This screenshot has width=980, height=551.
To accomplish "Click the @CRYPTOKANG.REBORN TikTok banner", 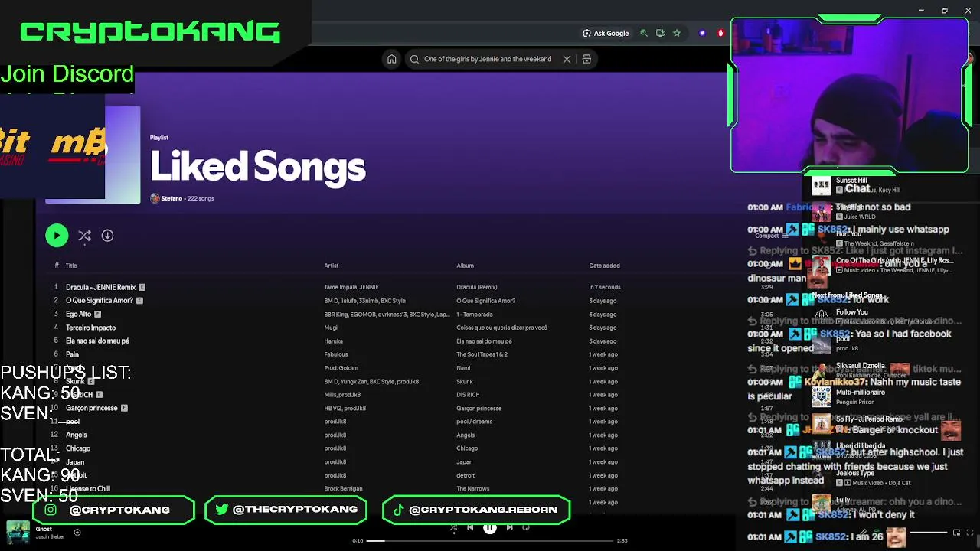I will coord(476,510).
